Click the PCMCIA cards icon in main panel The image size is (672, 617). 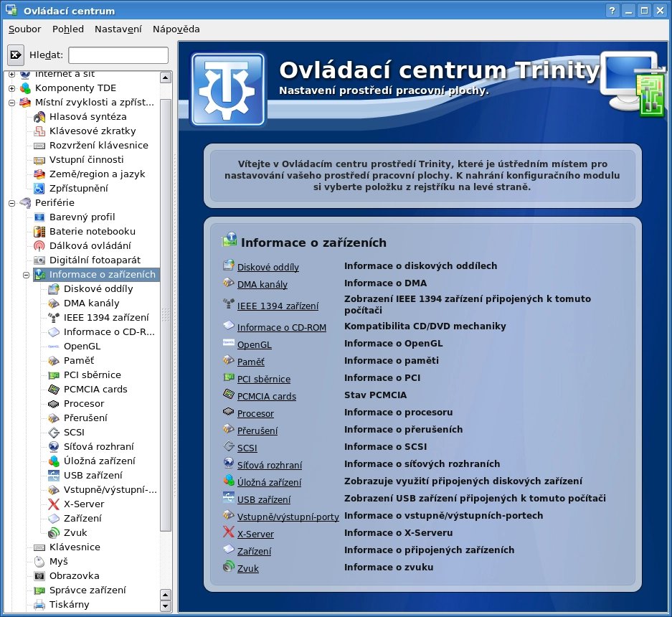click(x=229, y=394)
